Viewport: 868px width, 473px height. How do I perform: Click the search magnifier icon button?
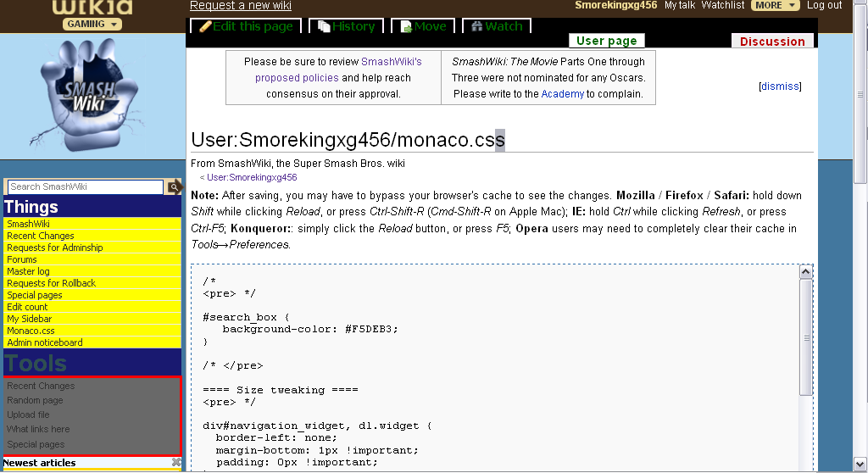175,187
